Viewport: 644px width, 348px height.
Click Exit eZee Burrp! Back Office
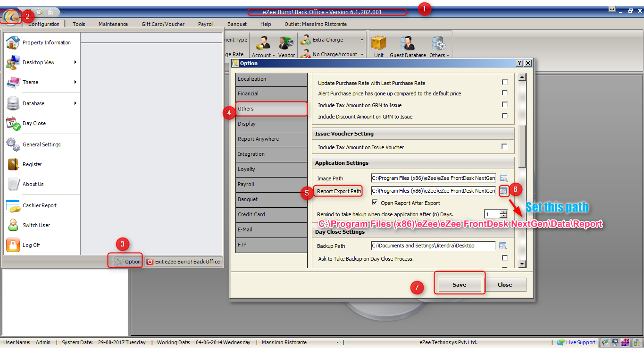pos(183,261)
